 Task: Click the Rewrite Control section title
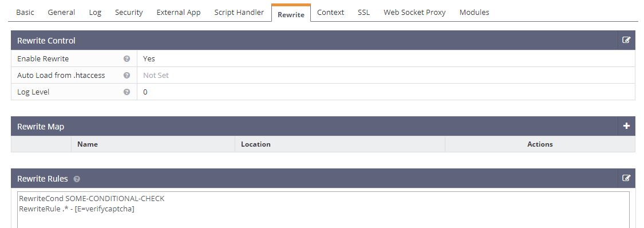point(46,41)
